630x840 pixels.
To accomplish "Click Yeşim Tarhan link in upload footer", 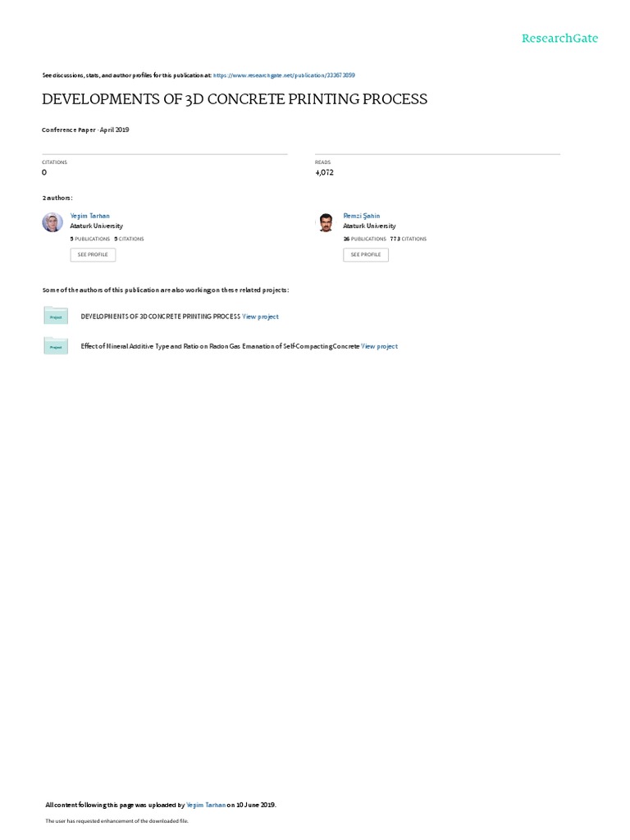I will pos(206,805).
